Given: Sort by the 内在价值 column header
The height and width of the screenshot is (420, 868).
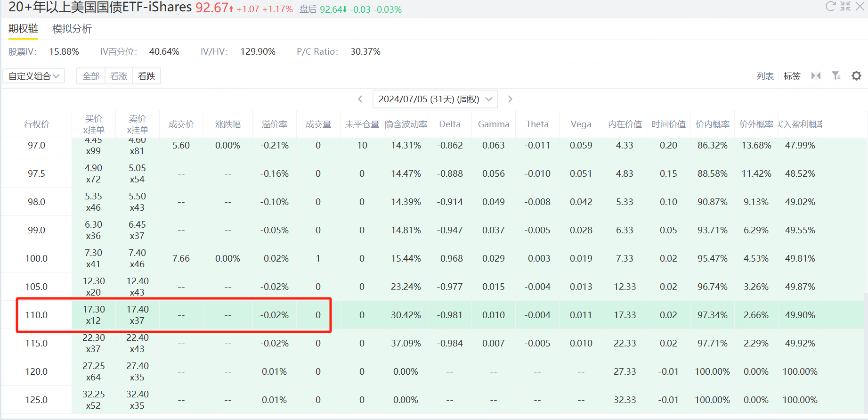Looking at the screenshot, I should (625, 124).
